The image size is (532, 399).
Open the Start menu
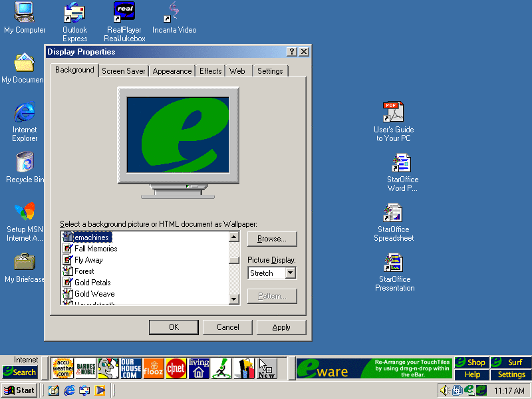pos(19,390)
